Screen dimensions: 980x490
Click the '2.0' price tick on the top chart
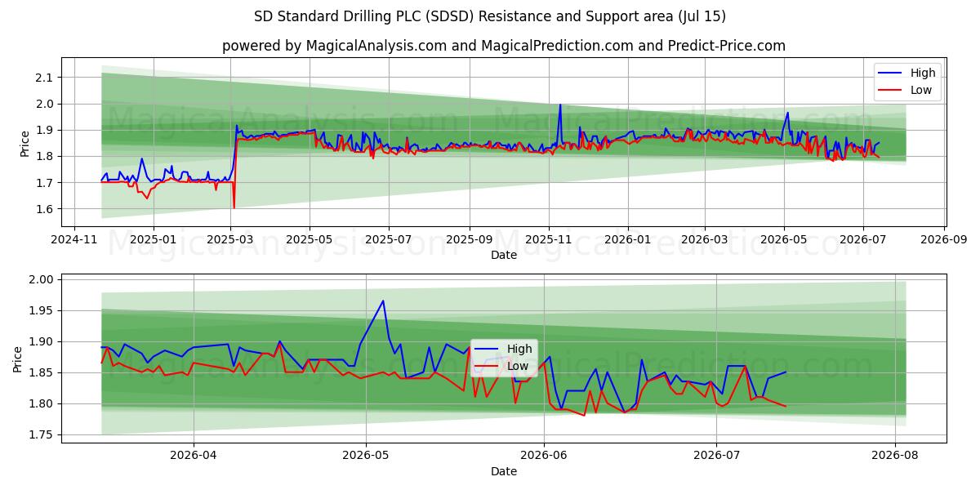tap(45, 104)
